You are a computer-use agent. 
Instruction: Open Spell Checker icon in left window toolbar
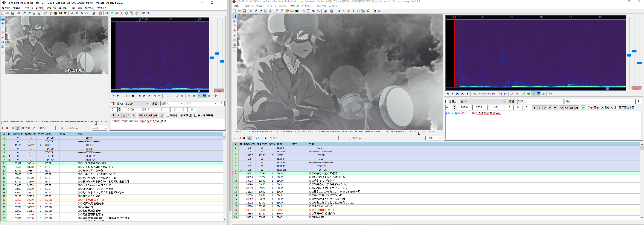(x=137, y=13)
